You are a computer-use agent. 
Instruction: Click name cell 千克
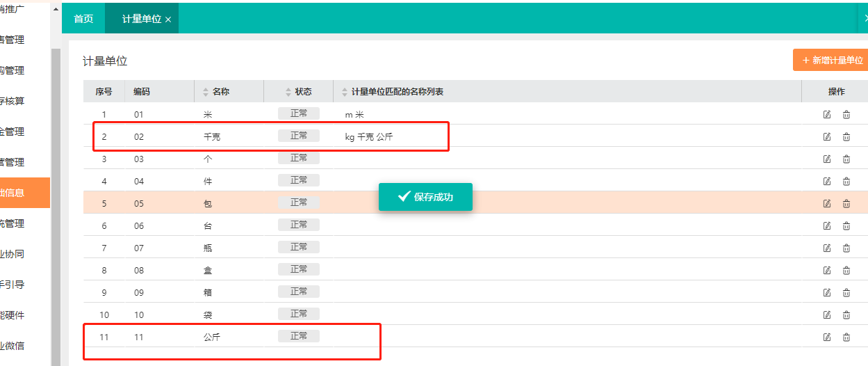tap(211, 137)
